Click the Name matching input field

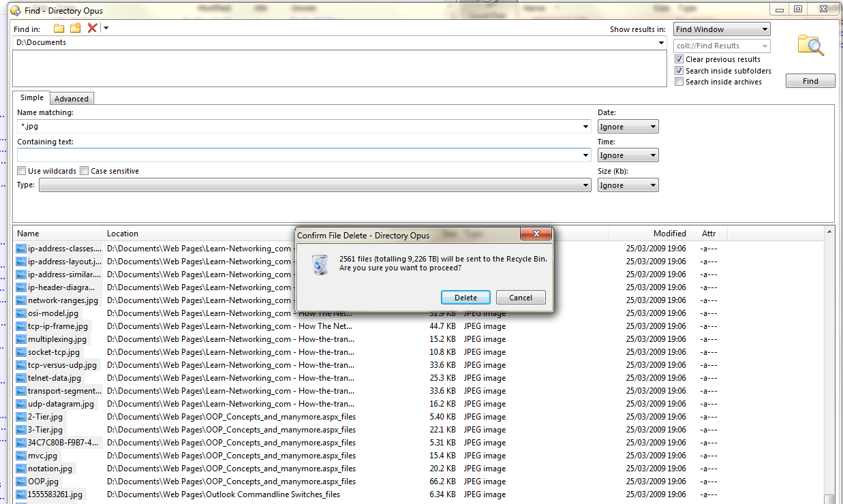click(x=304, y=127)
